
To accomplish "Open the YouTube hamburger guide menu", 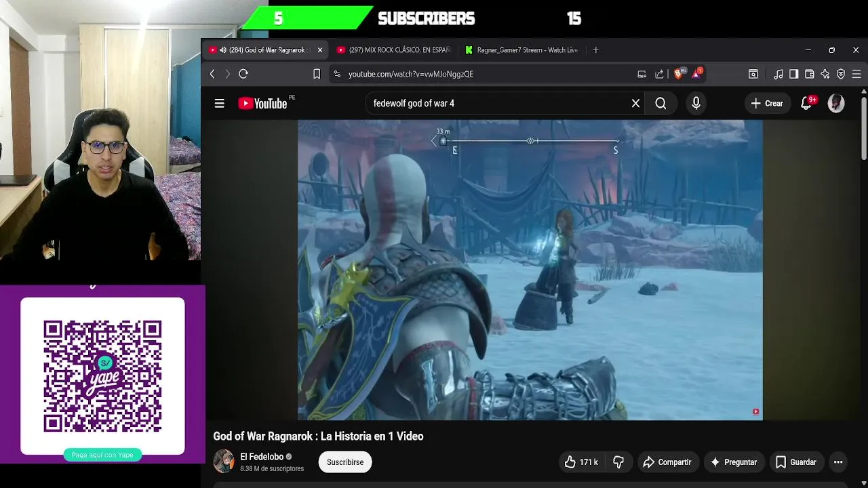I will (x=219, y=104).
